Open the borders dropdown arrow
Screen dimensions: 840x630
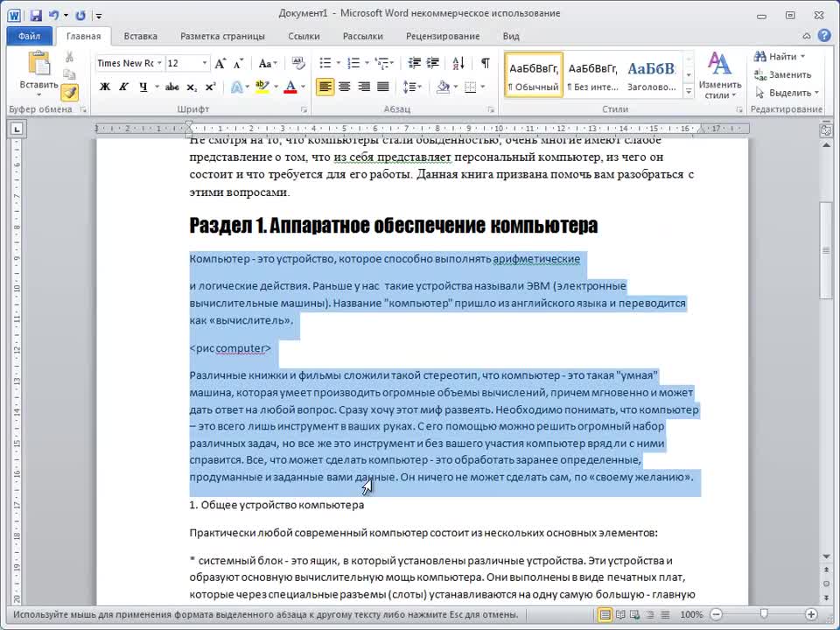(483, 87)
